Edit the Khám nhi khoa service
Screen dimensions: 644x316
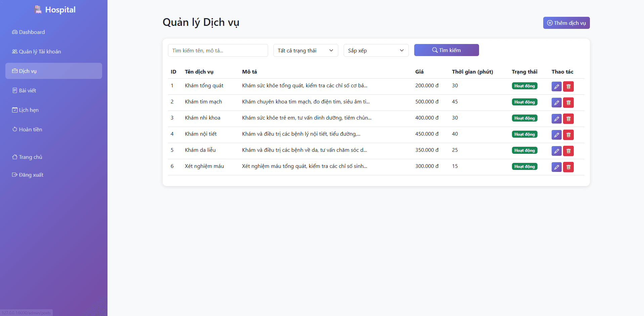[x=556, y=119]
